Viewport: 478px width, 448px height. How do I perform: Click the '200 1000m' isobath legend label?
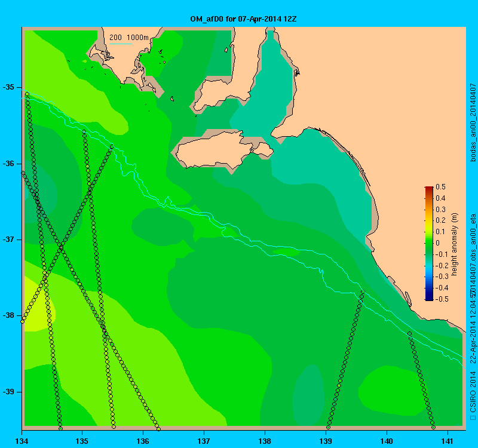point(129,38)
